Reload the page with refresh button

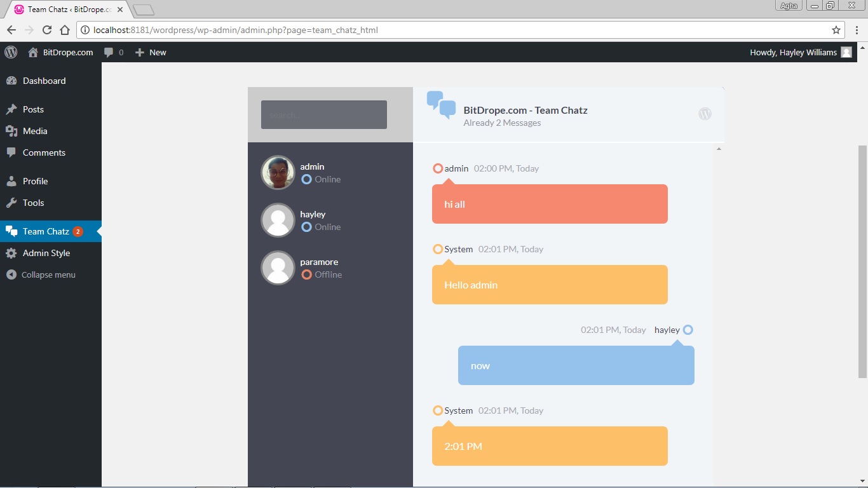46,30
